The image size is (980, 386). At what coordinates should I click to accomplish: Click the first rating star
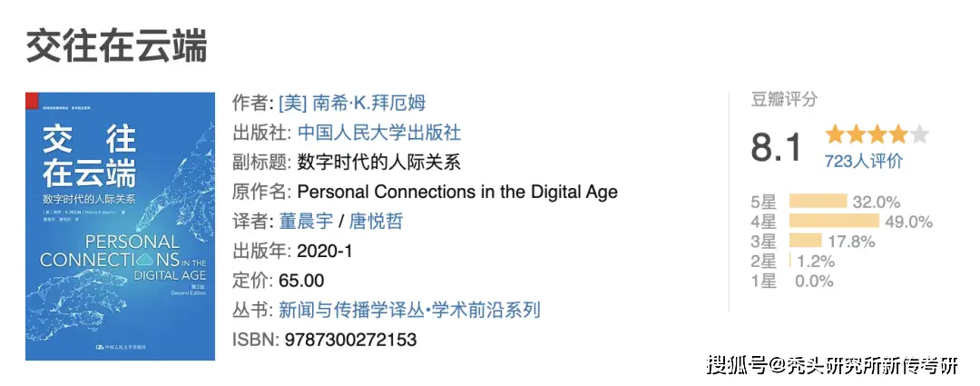pos(834,135)
